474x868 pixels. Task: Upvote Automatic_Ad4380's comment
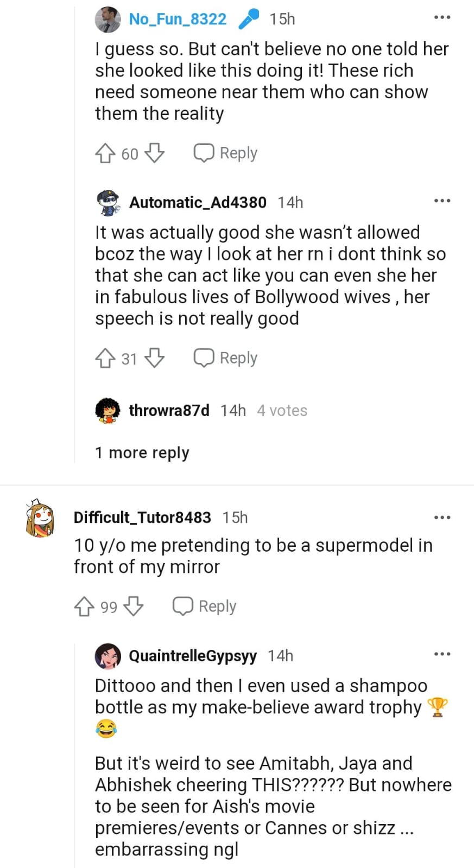(x=105, y=358)
